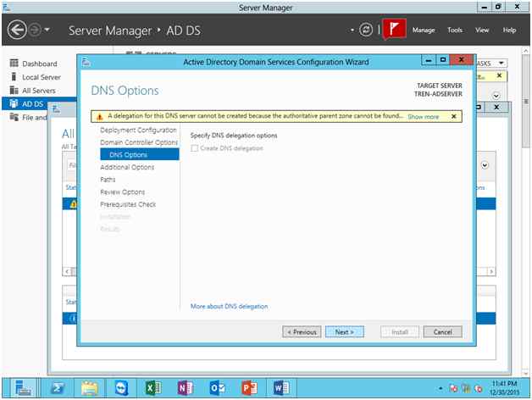Image resolution: width=532 pixels, height=400 pixels.
Task: Click the Next button
Action: pos(345,332)
